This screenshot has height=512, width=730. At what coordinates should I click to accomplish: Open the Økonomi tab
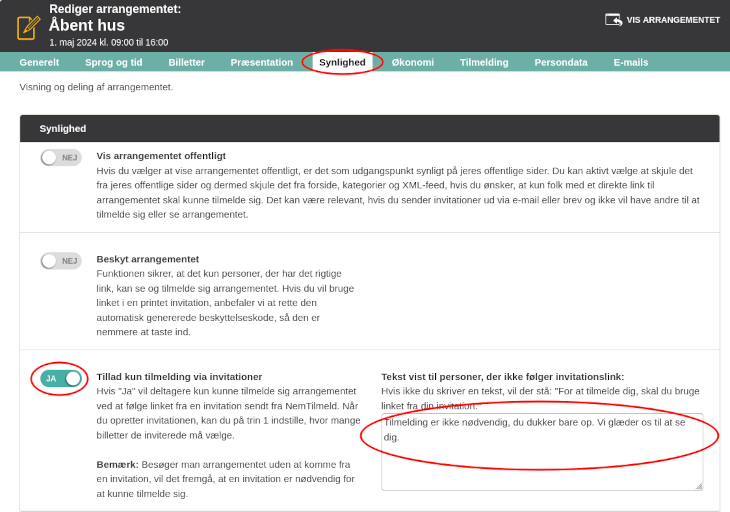(x=412, y=62)
